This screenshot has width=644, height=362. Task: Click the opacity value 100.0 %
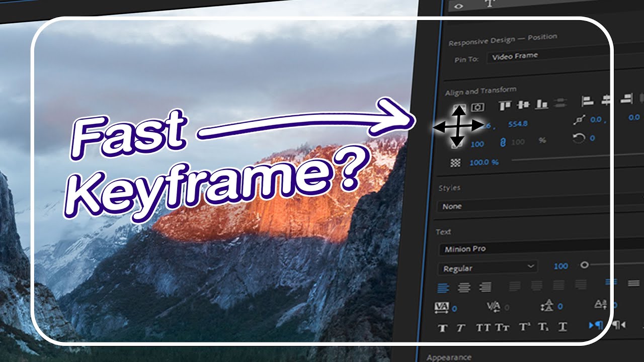(484, 162)
